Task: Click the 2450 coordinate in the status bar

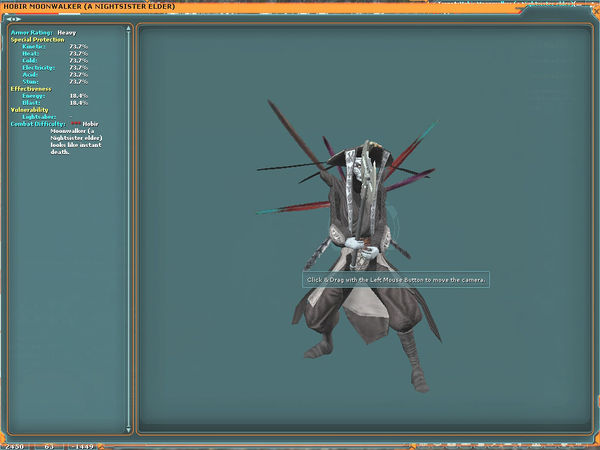Action: 17,445
